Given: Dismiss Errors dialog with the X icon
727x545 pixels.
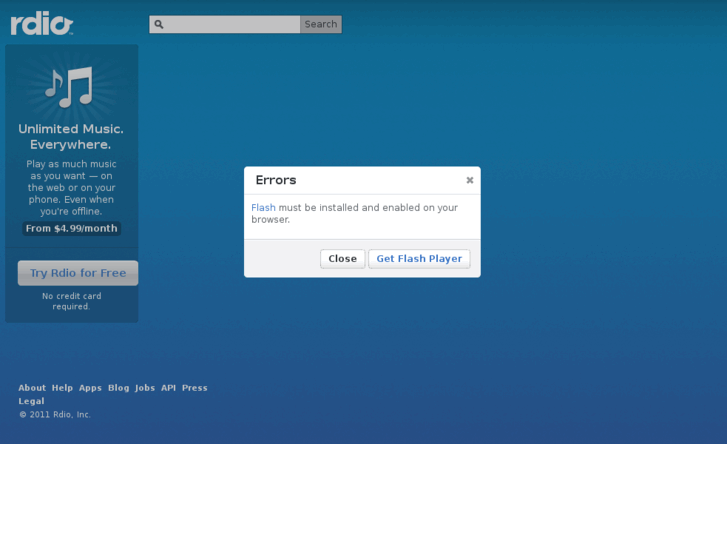Looking at the screenshot, I should [470, 180].
